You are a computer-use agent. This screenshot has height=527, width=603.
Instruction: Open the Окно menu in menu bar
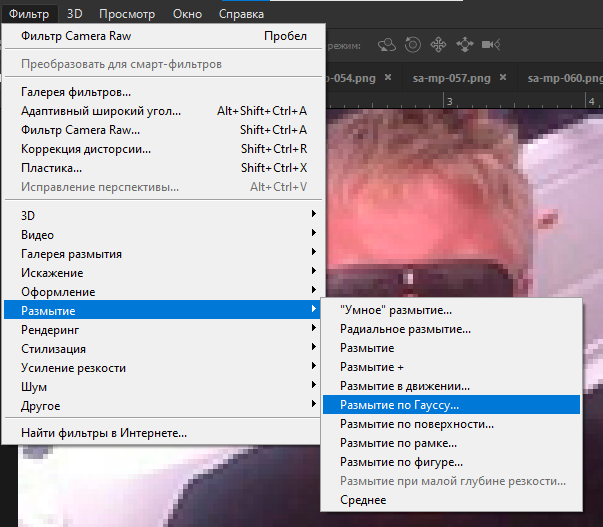188,13
